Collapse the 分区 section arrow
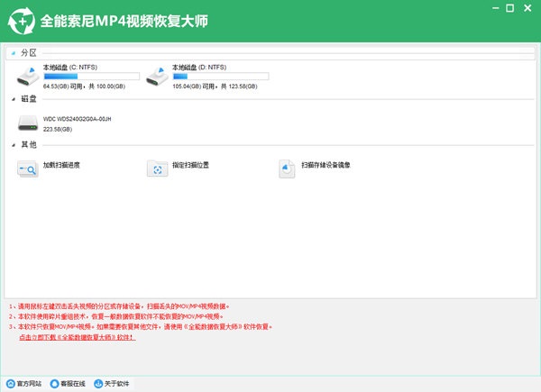This screenshot has width=541, height=392. [14, 53]
